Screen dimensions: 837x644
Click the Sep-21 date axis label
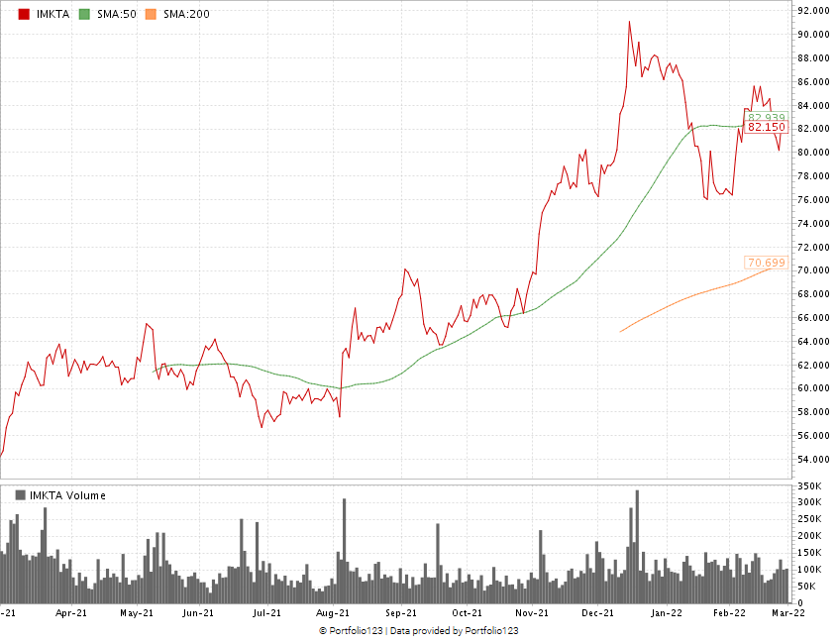401,613
